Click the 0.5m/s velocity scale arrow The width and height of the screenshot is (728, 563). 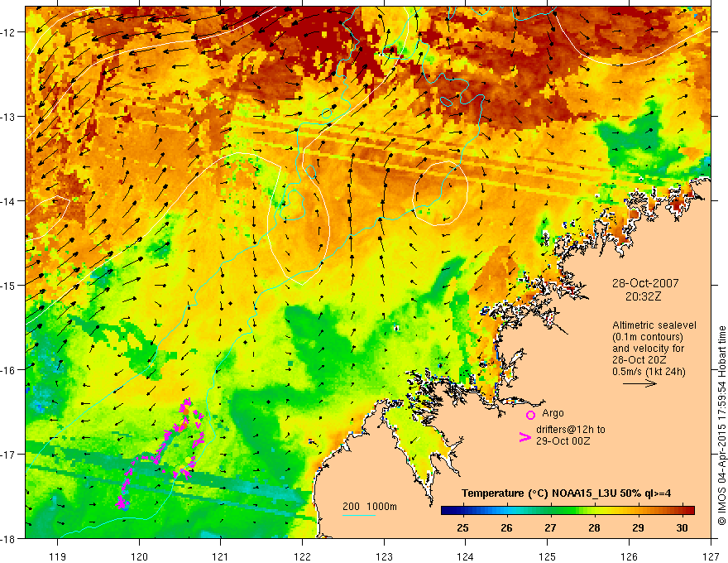click(x=639, y=383)
